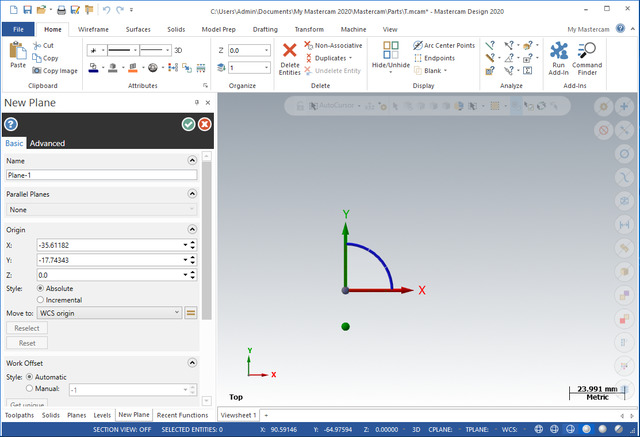Open New Plane help question mark
Image resolution: width=640 pixels, height=437 pixels.
pyautogui.click(x=11, y=124)
